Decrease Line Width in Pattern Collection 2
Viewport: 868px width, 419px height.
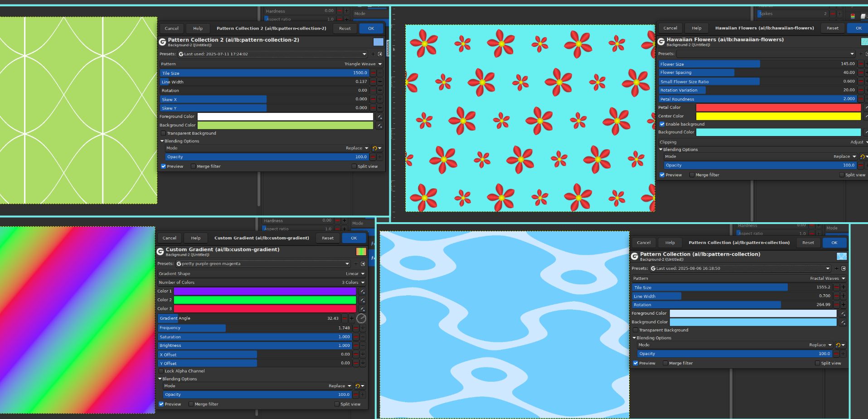373,82
